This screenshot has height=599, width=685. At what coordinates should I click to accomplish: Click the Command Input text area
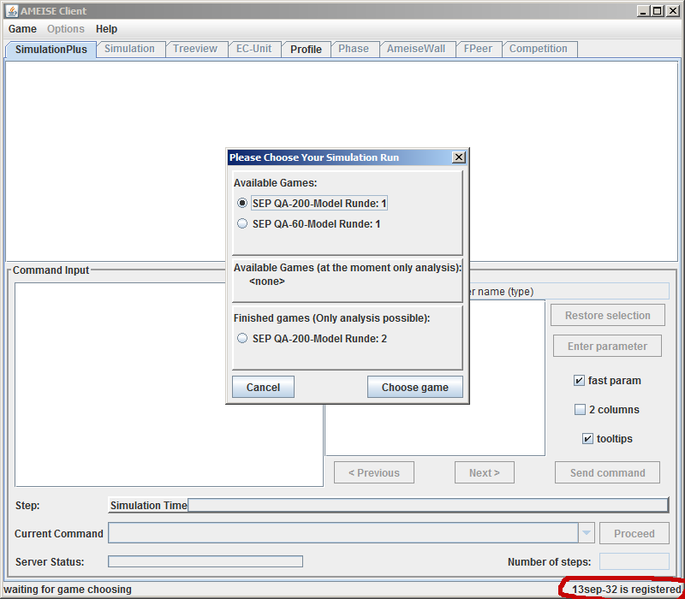click(169, 384)
